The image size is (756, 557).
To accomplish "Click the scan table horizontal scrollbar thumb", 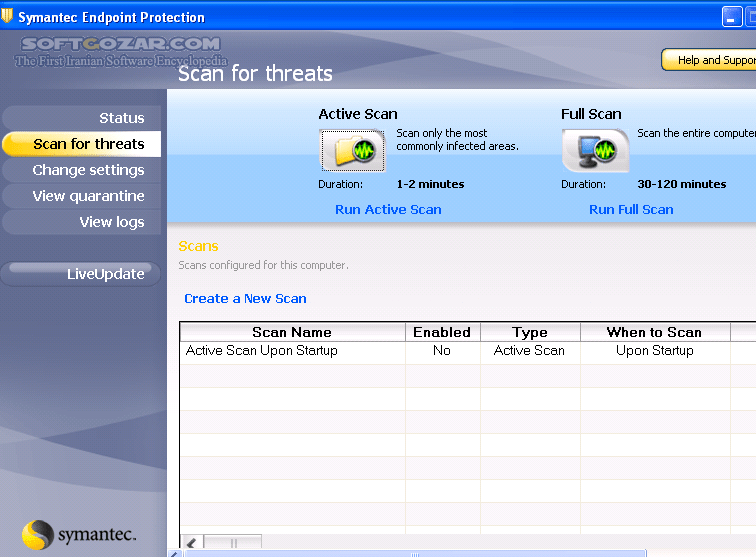I will click(233, 542).
